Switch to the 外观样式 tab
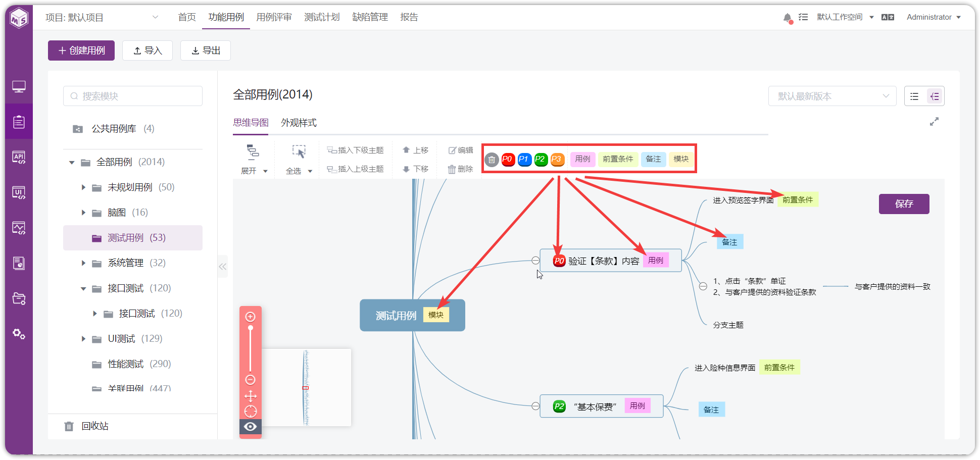980x460 pixels. pyautogui.click(x=299, y=123)
